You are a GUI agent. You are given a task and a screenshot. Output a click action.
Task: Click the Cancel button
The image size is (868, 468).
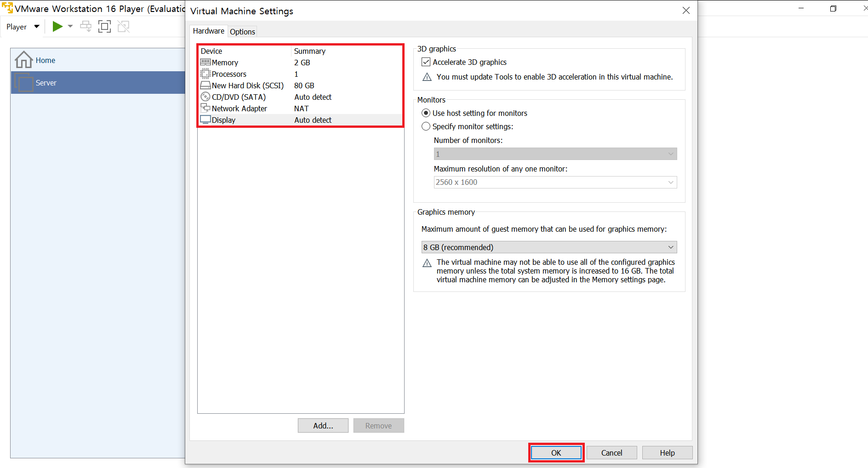612,453
